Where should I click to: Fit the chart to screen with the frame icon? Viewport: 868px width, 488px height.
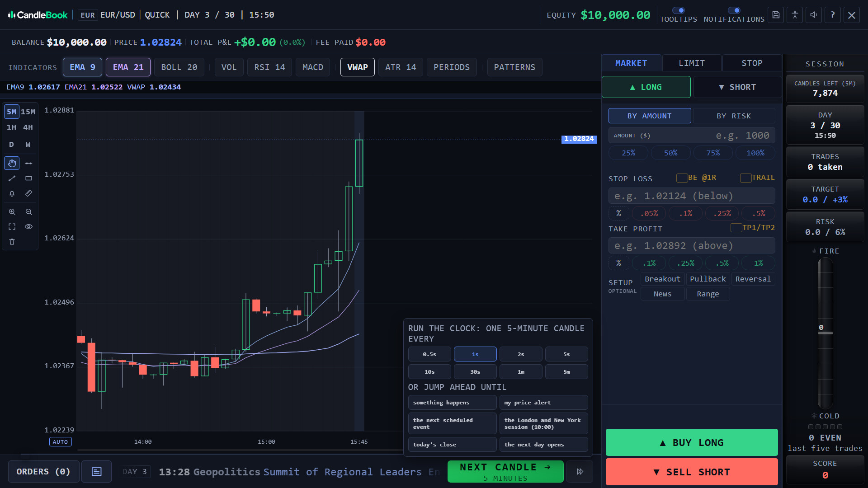pos(12,227)
